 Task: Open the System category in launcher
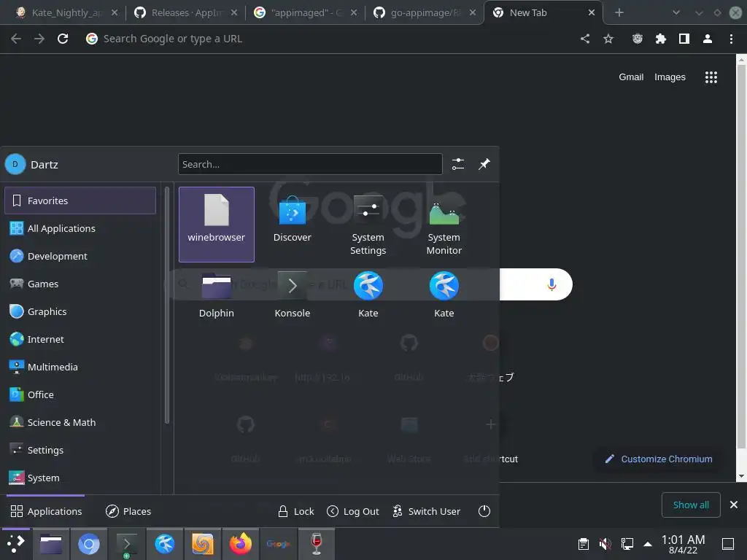click(x=80, y=478)
